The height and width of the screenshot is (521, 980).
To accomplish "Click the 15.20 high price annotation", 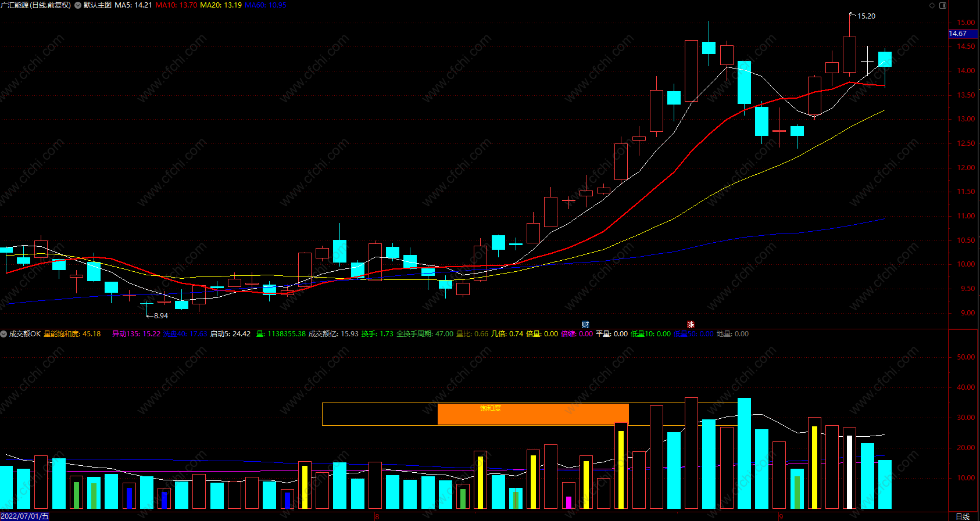I will point(866,16).
